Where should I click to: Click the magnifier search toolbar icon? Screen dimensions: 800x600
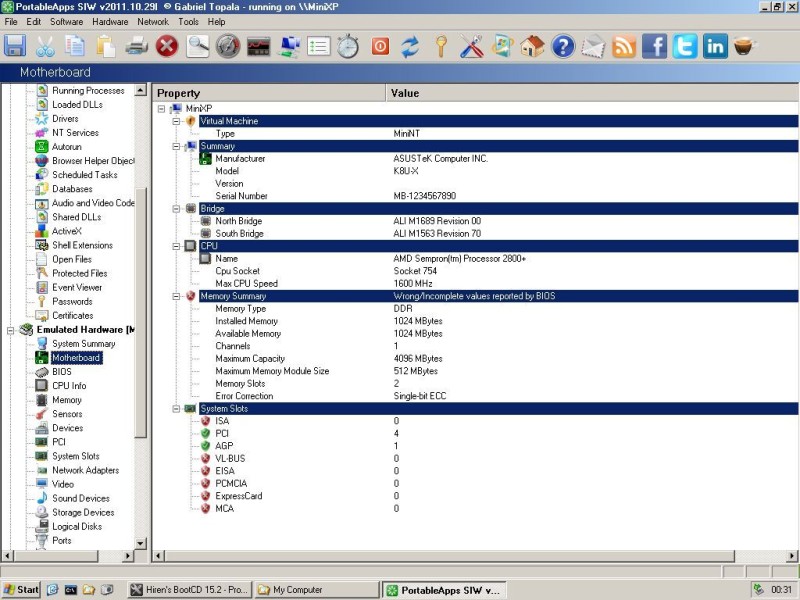197,46
